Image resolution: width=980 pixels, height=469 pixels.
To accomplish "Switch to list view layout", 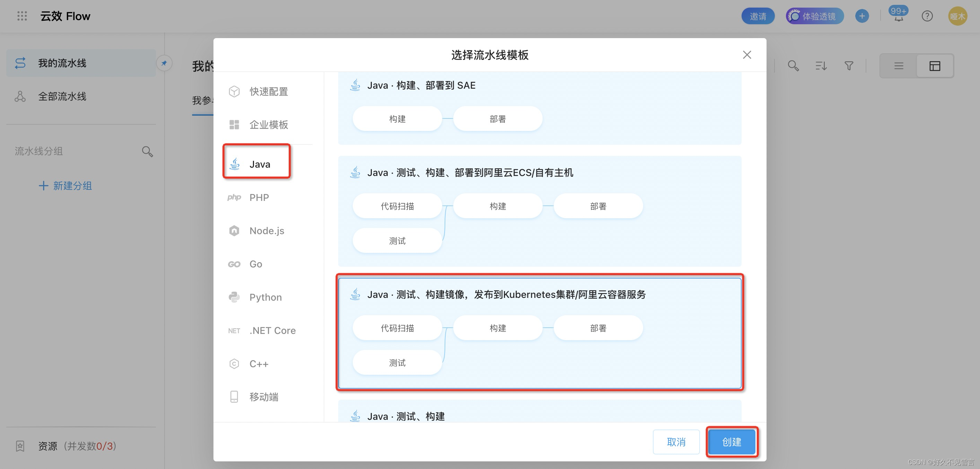I will [x=899, y=66].
